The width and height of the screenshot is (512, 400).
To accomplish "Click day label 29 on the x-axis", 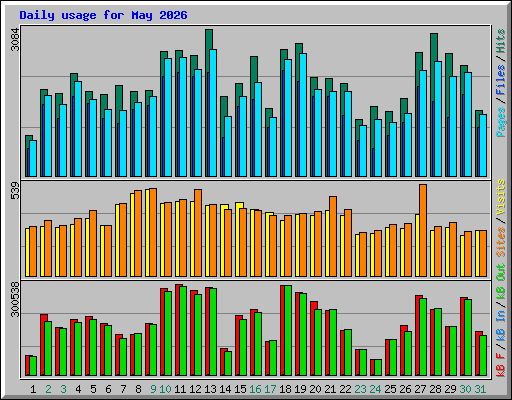I will tap(450, 389).
